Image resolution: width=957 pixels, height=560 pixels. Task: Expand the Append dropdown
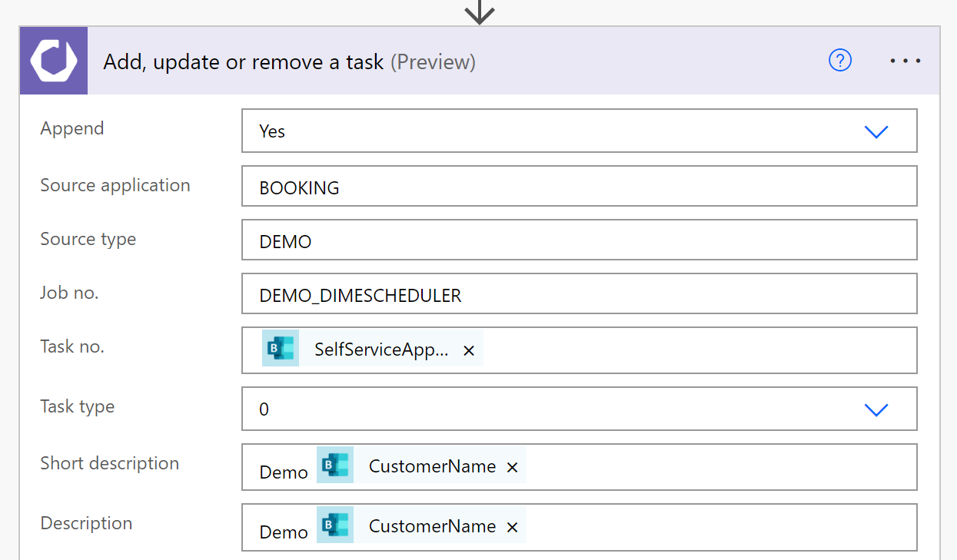click(876, 131)
